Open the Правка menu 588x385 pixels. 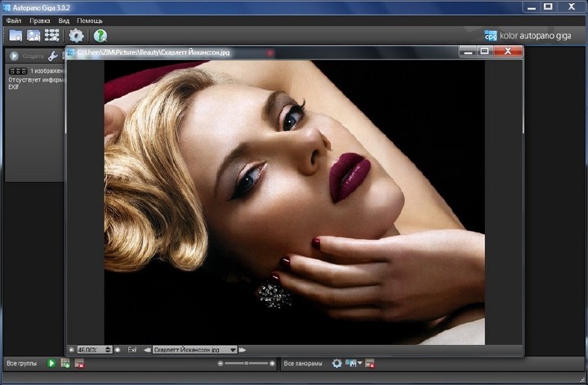pos(39,20)
